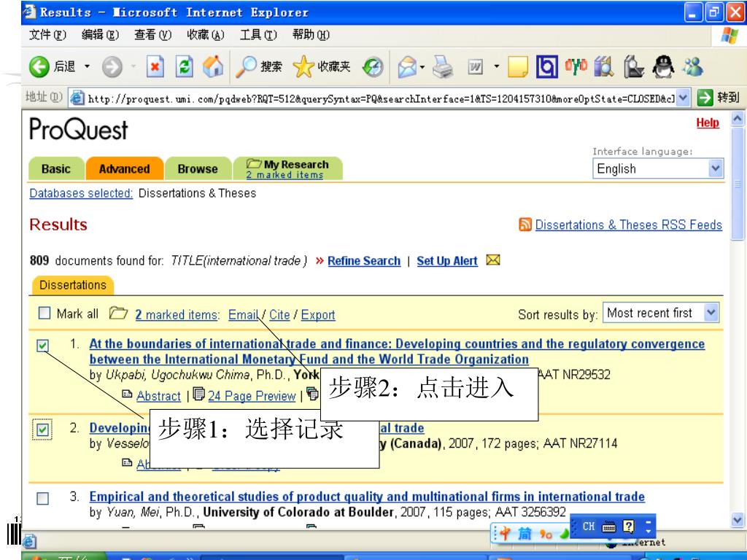This screenshot has width=747, height=560.
Task: Click the Back arrow button
Action: (39, 66)
